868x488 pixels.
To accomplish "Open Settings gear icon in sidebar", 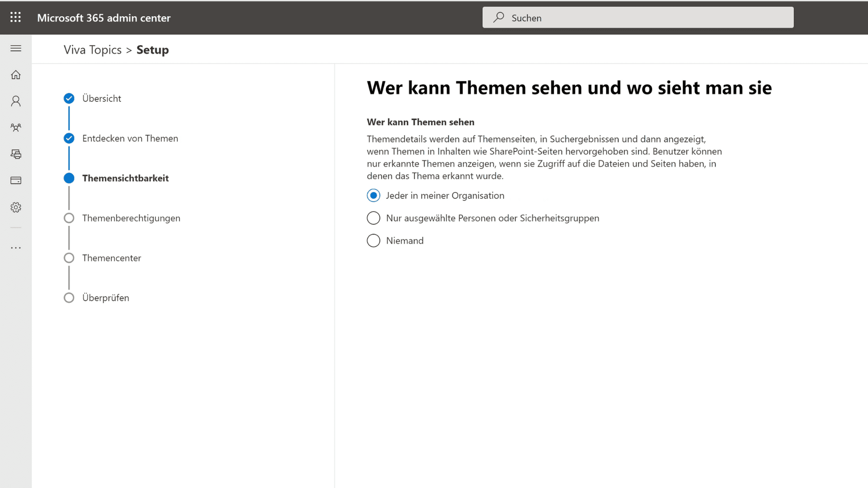I will (x=16, y=207).
